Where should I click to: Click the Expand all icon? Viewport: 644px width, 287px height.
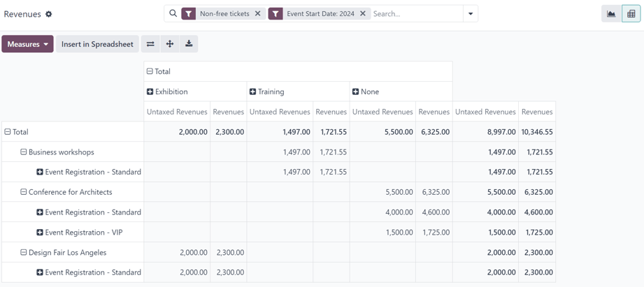point(170,44)
